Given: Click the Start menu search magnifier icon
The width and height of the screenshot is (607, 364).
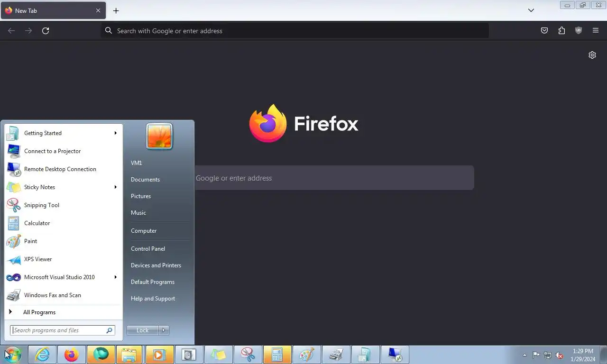Looking at the screenshot, I should 109,330.
